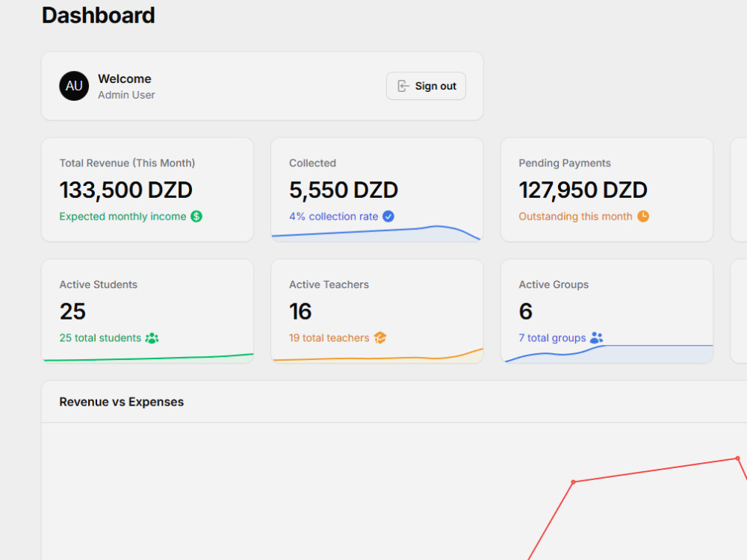The height and width of the screenshot is (560, 747).
Task: Click the Active Groups label
Action: click(554, 284)
